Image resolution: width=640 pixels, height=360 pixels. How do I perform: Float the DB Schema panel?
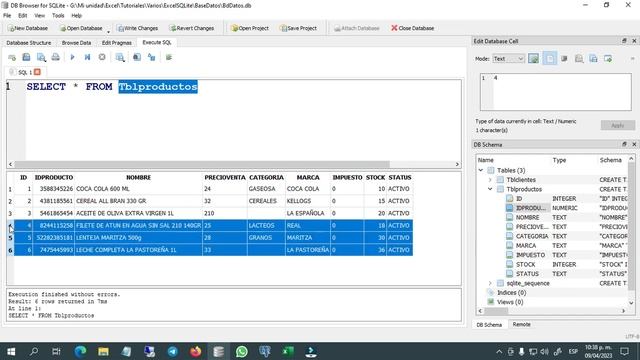624,144
